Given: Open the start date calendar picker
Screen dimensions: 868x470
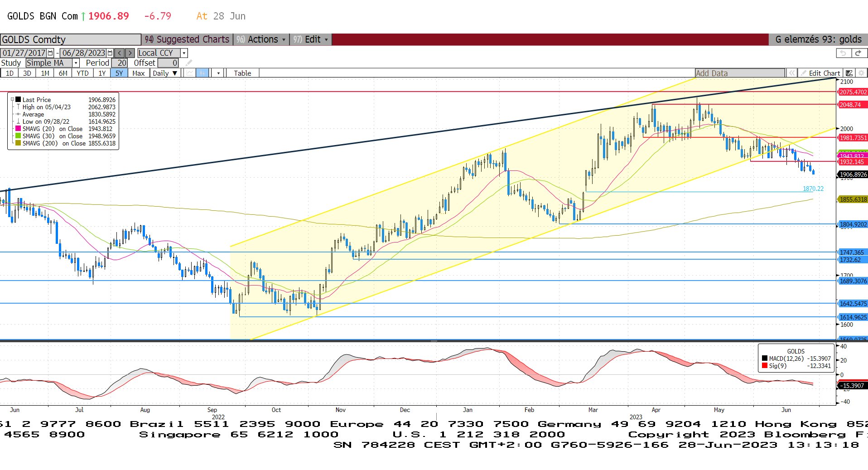Looking at the screenshot, I should click(50, 53).
